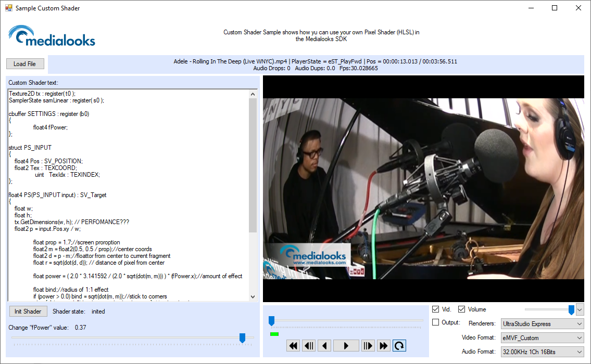Enable the Output checkbox

pyautogui.click(x=436, y=322)
